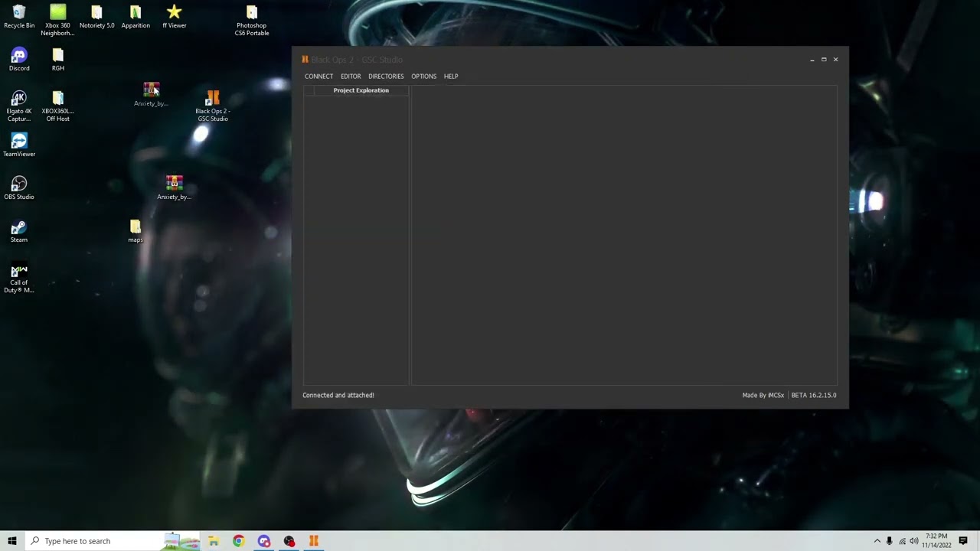Open the network tray icon

click(x=902, y=541)
